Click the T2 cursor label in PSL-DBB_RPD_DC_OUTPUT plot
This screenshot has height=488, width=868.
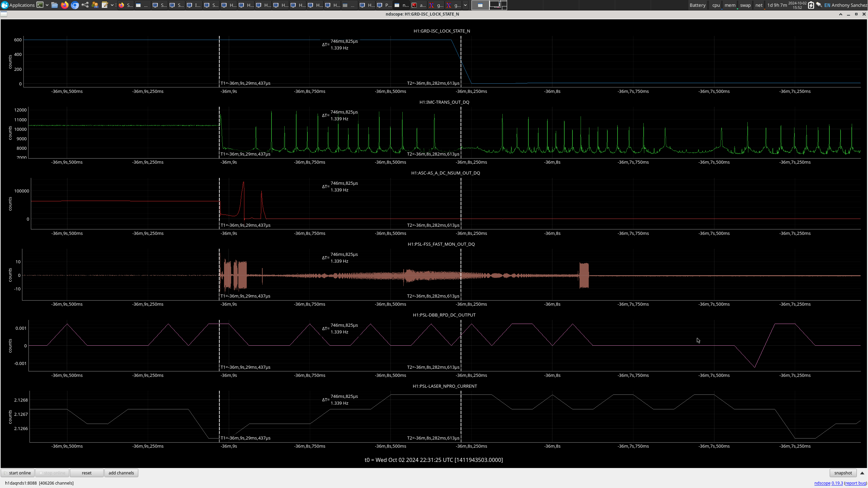click(x=433, y=367)
